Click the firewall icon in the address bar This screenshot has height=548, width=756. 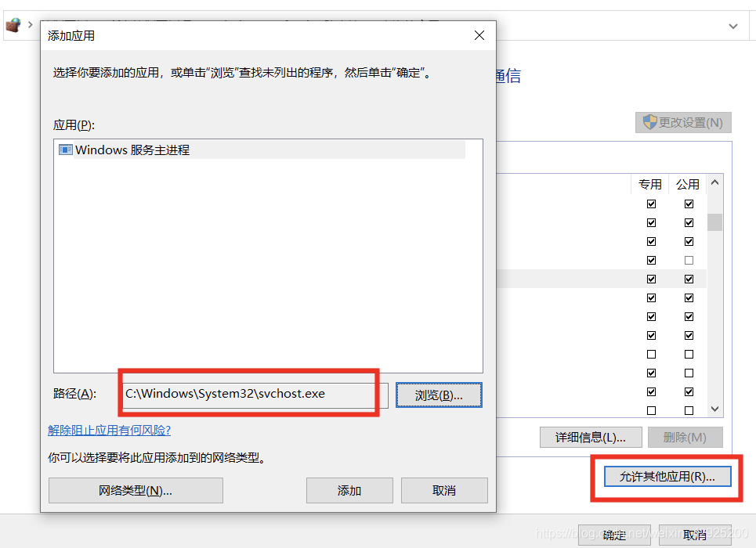[13, 24]
